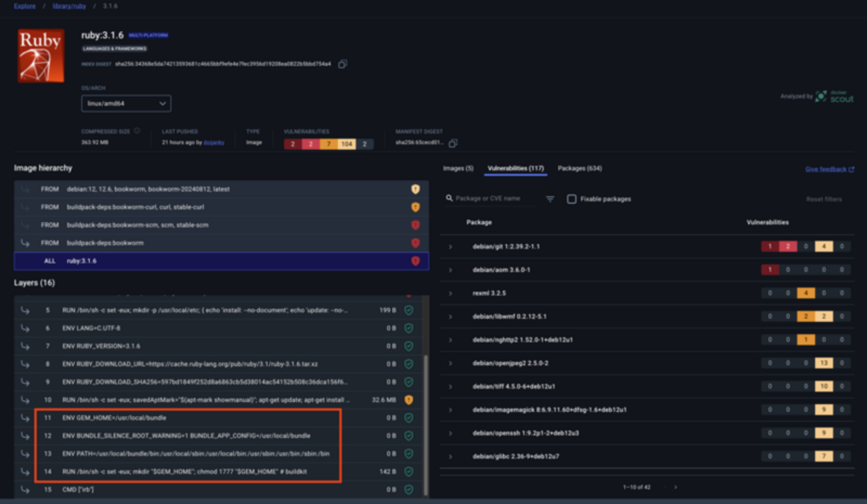This screenshot has height=504, width=867.
Task: Switch to the Packages (634) tab
Action: click(580, 169)
